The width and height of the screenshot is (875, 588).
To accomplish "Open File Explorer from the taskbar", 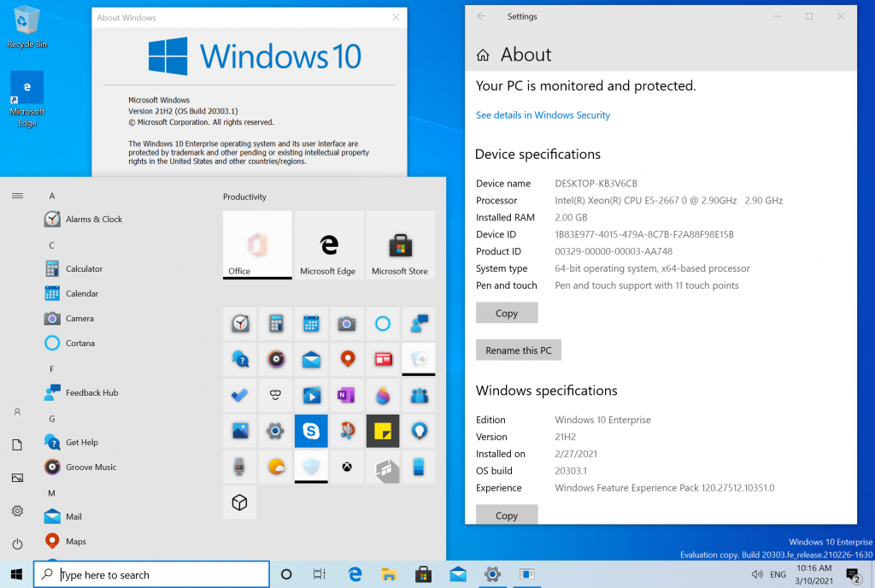I will (x=389, y=574).
